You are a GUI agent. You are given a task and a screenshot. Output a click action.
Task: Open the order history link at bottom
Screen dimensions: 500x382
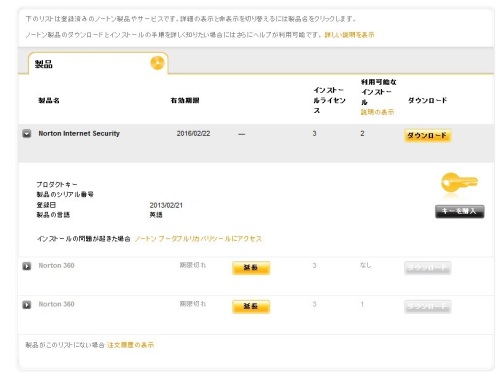click(130, 345)
